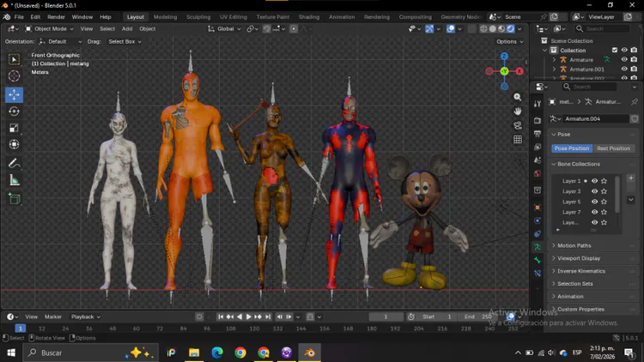
Task: Click the End frame value field
Action: coord(477,317)
